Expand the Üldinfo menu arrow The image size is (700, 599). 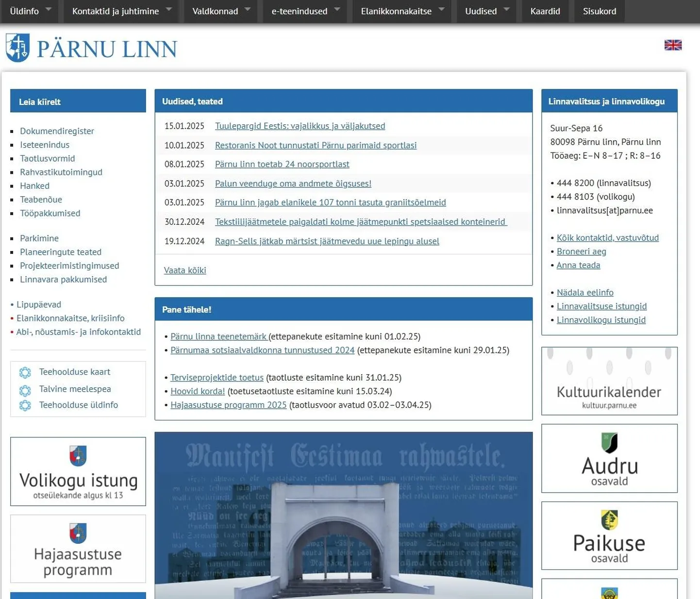48,9
